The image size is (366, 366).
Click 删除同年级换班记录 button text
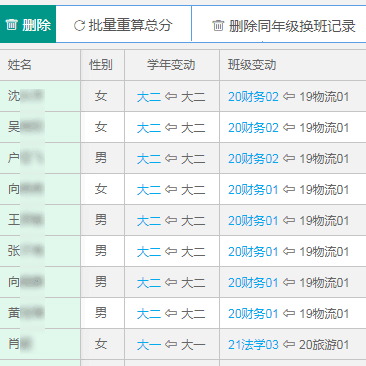click(292, 26)
